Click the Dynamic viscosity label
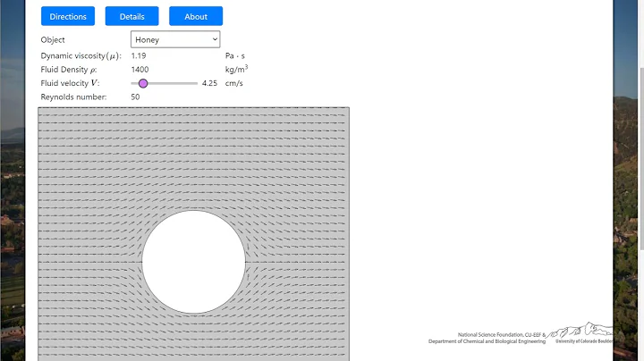644x361 pixels. 80,55
